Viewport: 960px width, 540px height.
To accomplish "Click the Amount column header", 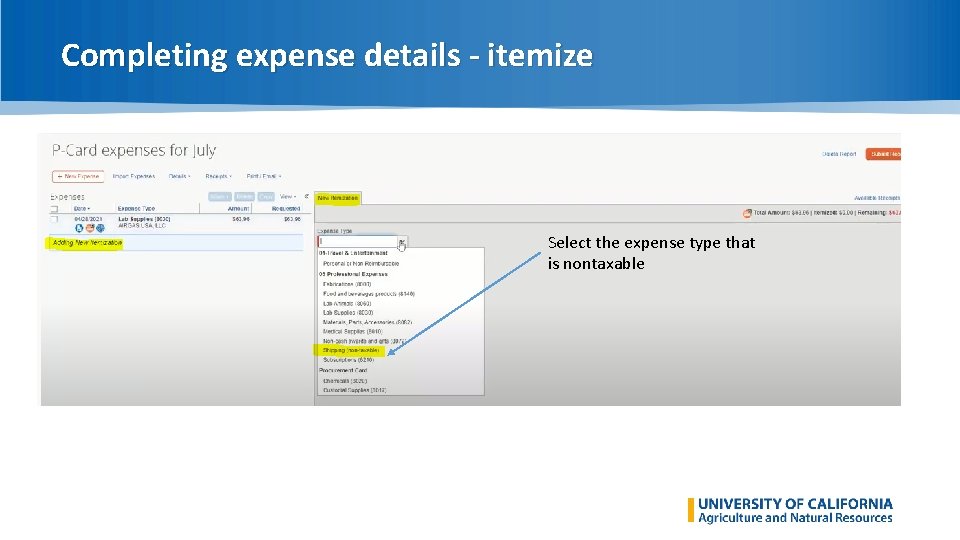I will click(238, 209).
